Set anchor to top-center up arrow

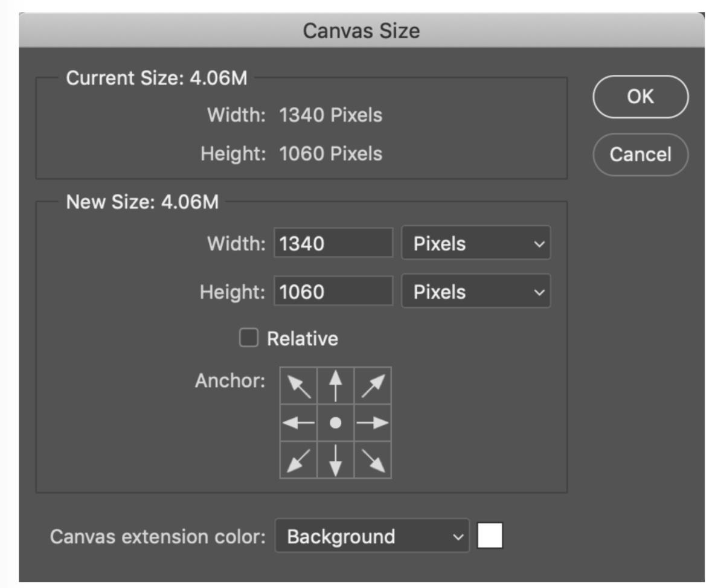point(336,386)
